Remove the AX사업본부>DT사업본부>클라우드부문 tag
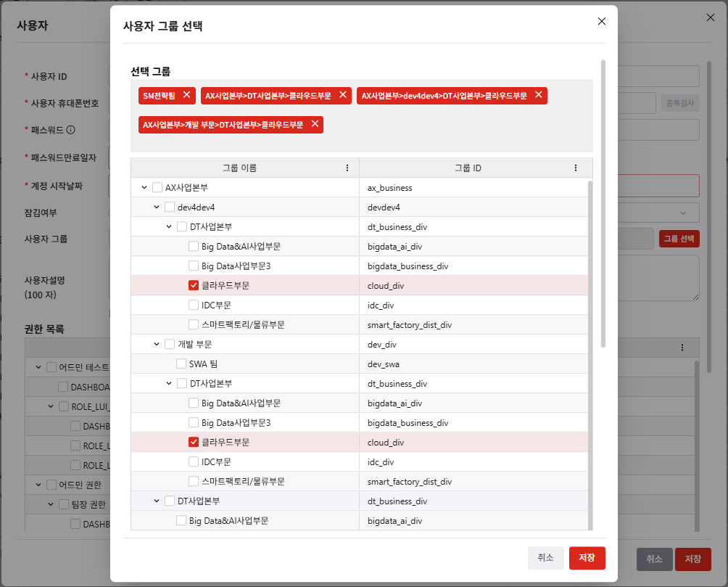The width and height of the screenshot is (728, 587). pyautogui.click(x=343, y=95)
